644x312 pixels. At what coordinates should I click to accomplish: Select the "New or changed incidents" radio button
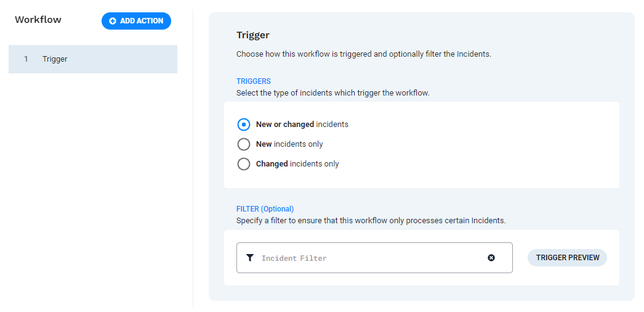(x=244, y=125)
